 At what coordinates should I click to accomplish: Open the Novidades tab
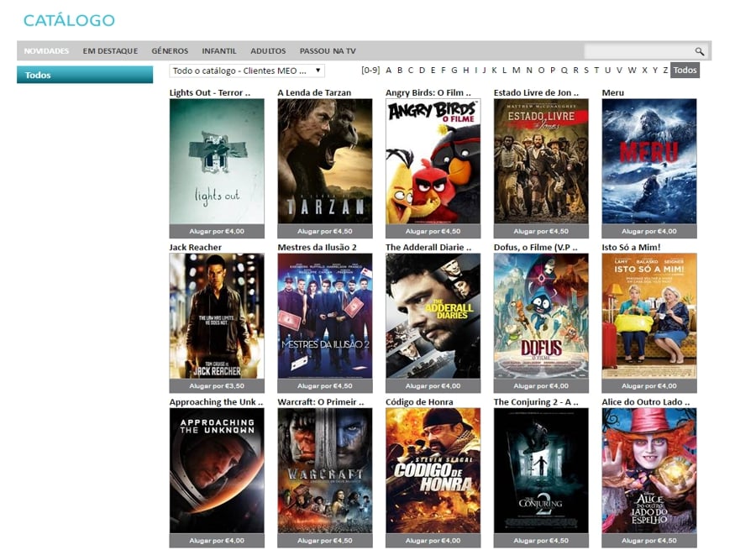[x=46, y=51]
